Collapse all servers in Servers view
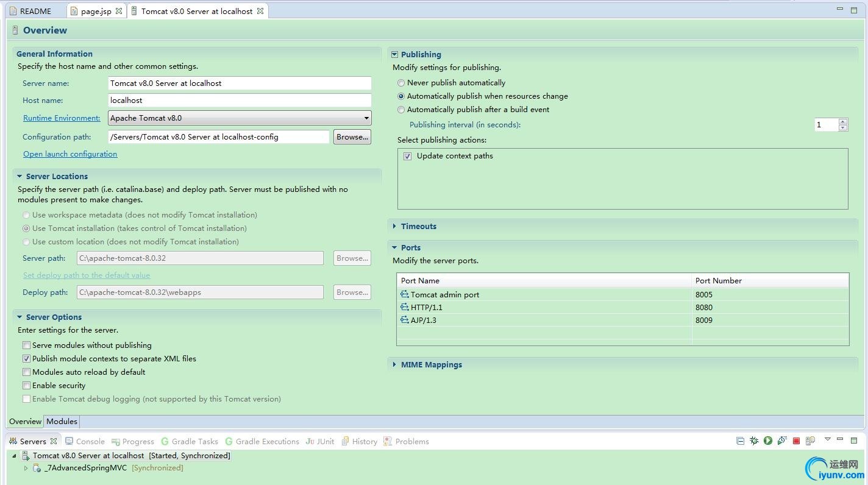The image size is (868, 485). [740, 441]
